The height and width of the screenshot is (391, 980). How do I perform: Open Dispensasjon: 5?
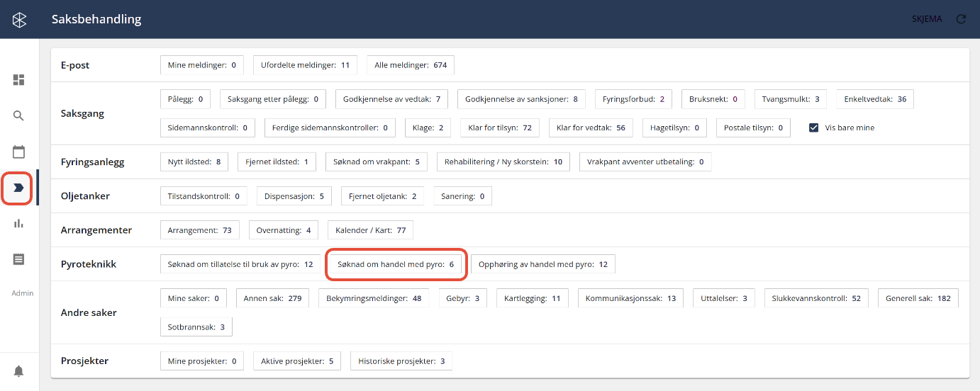click(x=294, y=195)
